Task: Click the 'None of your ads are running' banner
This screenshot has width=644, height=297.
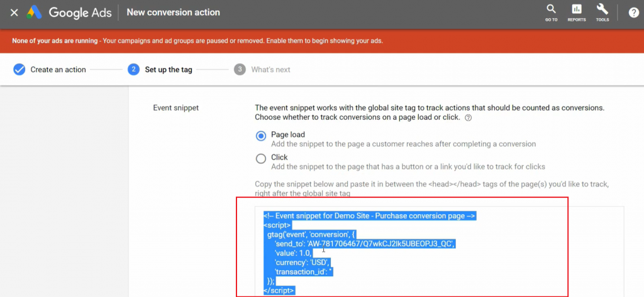Action: pos(322,41)
